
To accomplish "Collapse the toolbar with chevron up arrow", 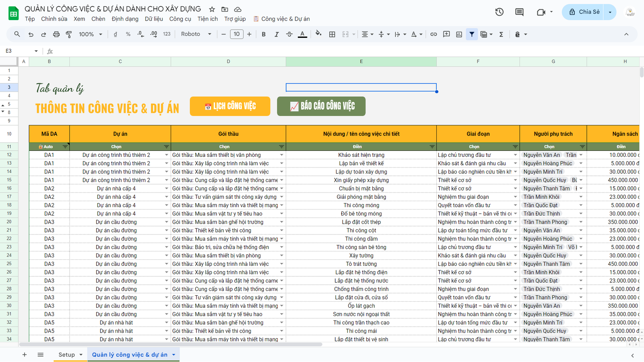I will (626, 35).
